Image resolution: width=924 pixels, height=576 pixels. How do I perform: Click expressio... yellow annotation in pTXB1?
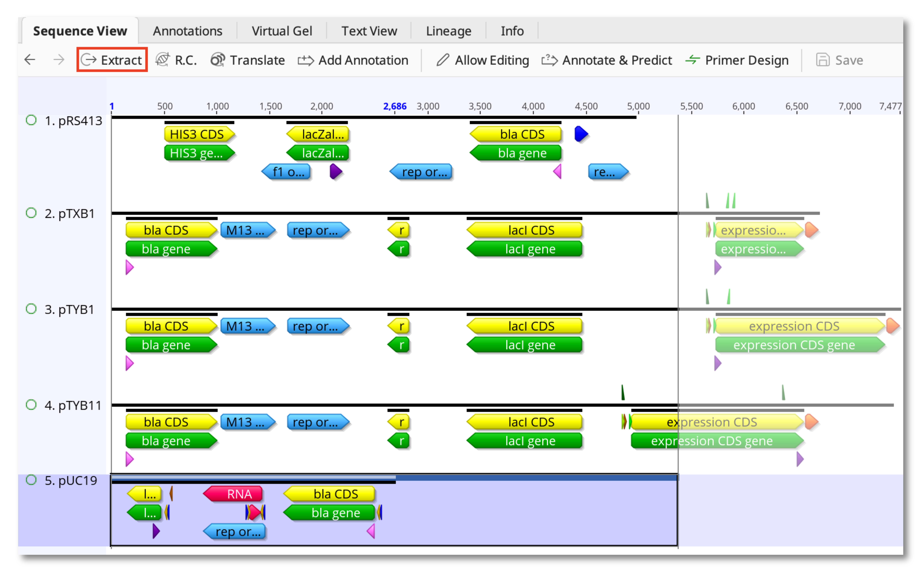point(760,230)
